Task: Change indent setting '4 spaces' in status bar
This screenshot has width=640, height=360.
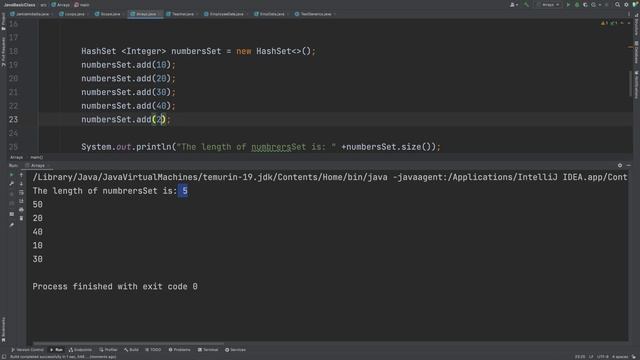Action: coord(620,357)
